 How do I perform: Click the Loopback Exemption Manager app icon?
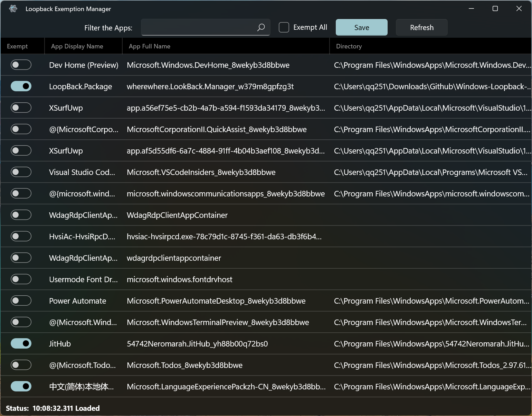pos(13,9)
